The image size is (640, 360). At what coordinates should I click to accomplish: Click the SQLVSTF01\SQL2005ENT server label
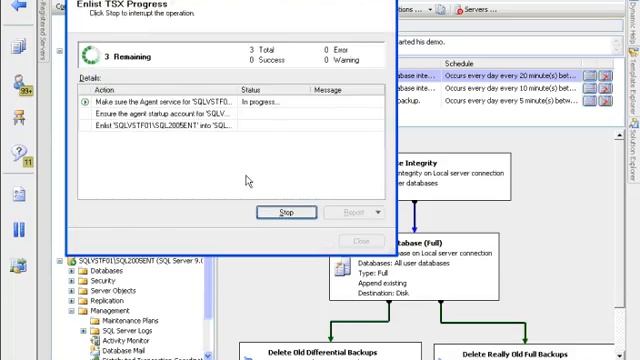pos(140,261)
